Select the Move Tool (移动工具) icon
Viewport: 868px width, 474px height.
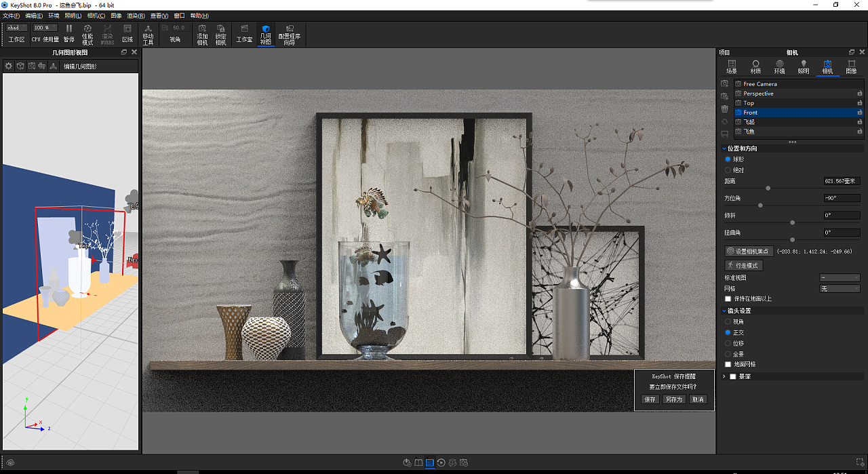(x=148, y=34)
